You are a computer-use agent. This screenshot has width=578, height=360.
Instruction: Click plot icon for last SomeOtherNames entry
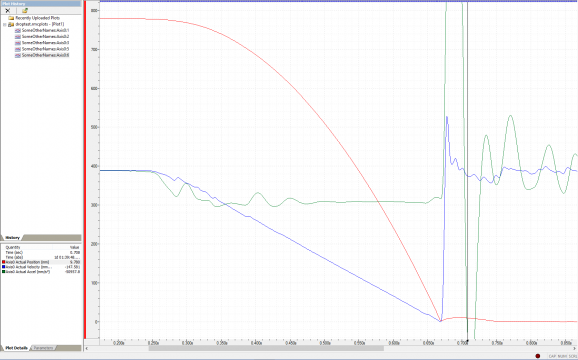(18, 55)
